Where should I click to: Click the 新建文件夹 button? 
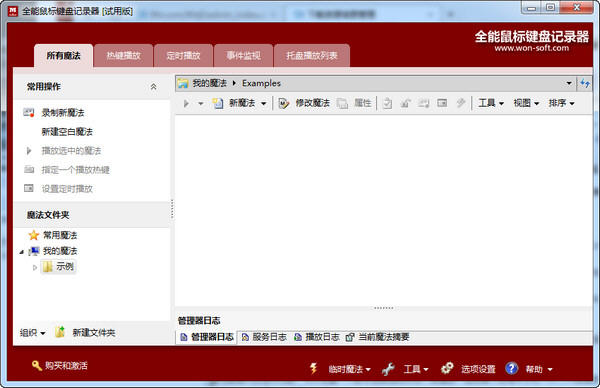(85, 333)
